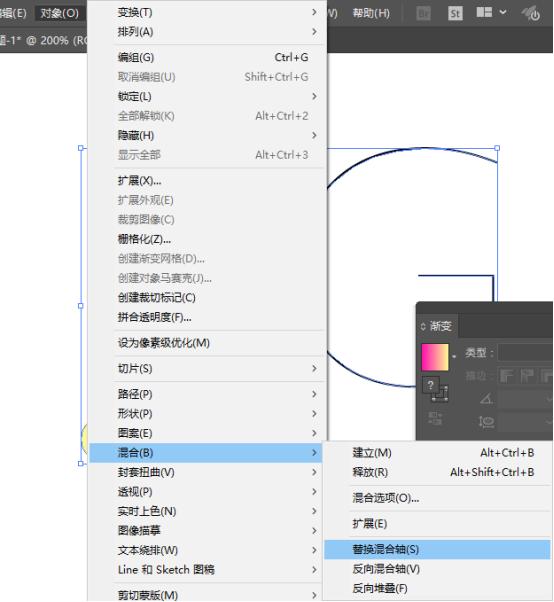Open the arrange documents layout icon
554x602 pixels.
coord(484,13)
